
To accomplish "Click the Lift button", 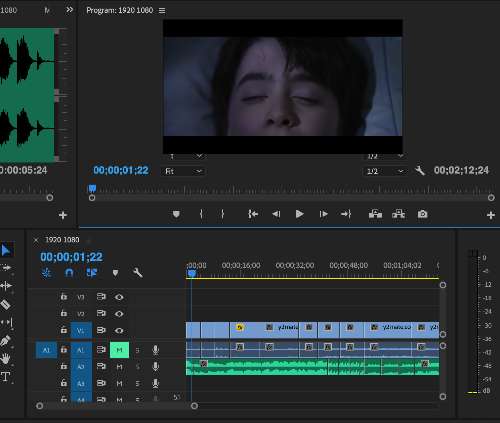I will [x=375, y=214].
